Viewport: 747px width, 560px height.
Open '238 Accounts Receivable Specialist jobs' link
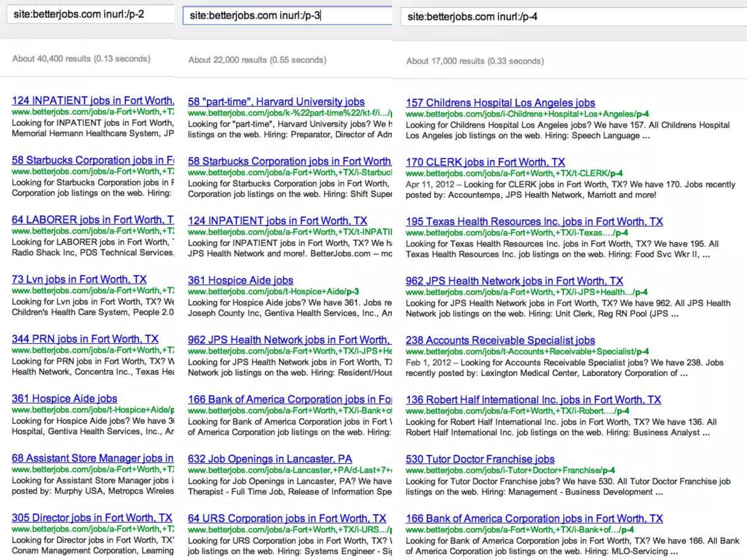(500, 341)
